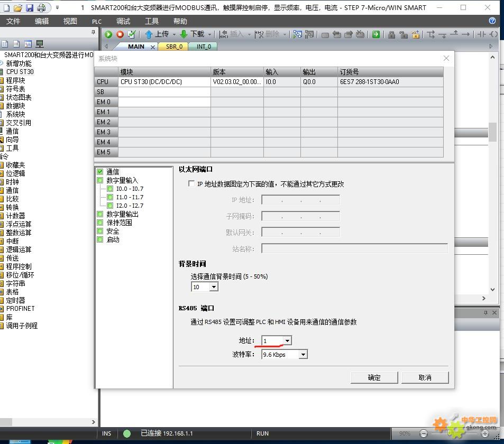
Task: Click the new project icon in title bar
Action: pyautogui.click(x=6, y=8)
